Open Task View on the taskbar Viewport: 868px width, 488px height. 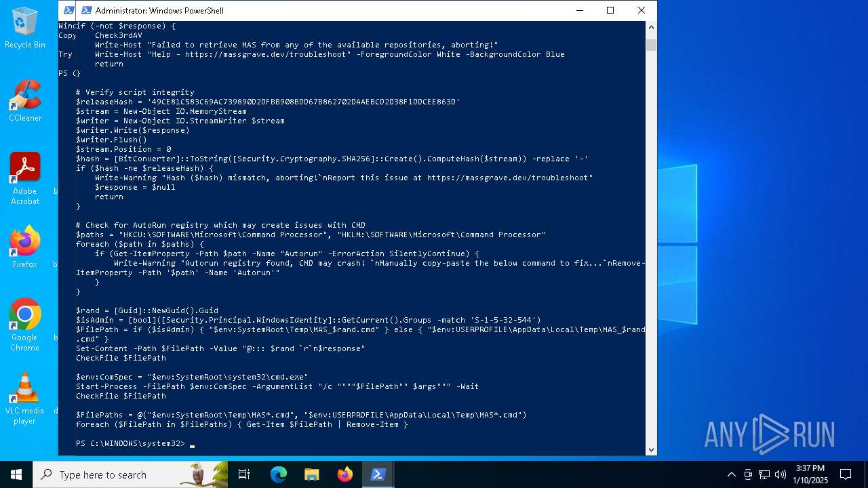point(245,474)
